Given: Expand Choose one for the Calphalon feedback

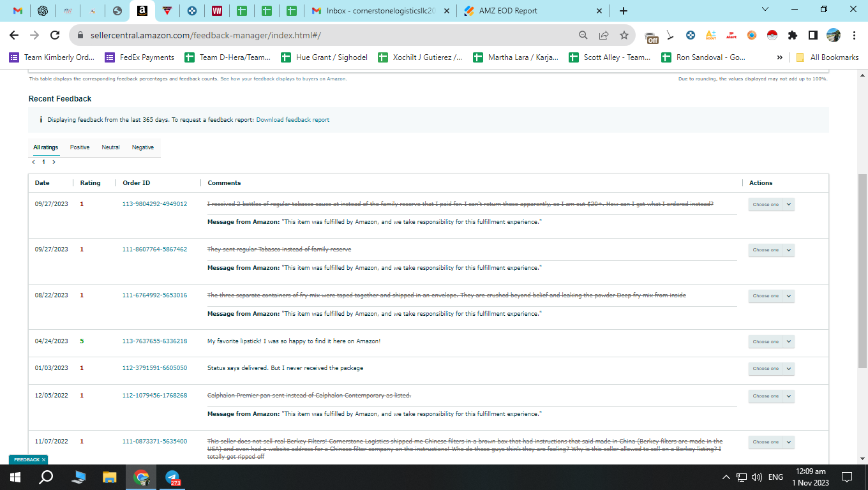Looking at the screenshot, I should (771, 396).
